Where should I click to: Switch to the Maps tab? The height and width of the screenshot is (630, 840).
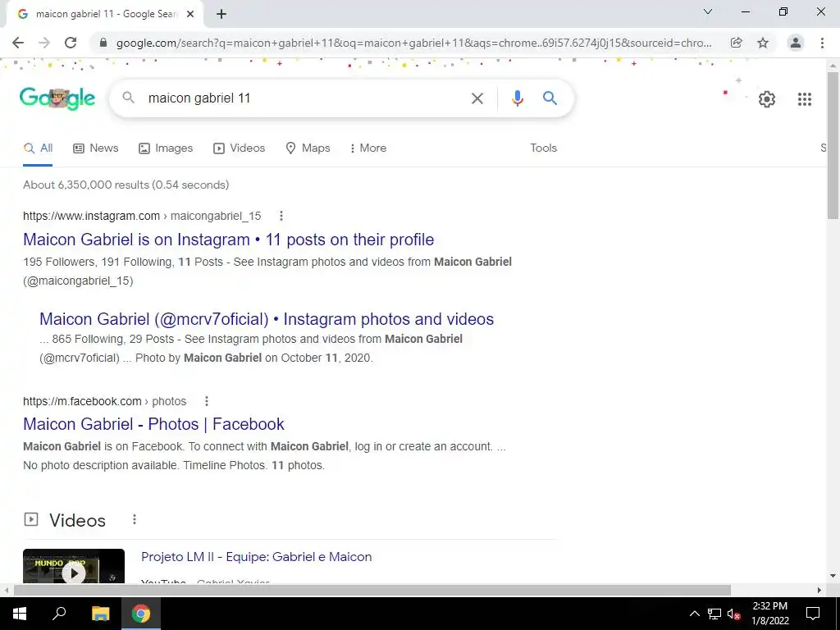(x=308, y=148)
